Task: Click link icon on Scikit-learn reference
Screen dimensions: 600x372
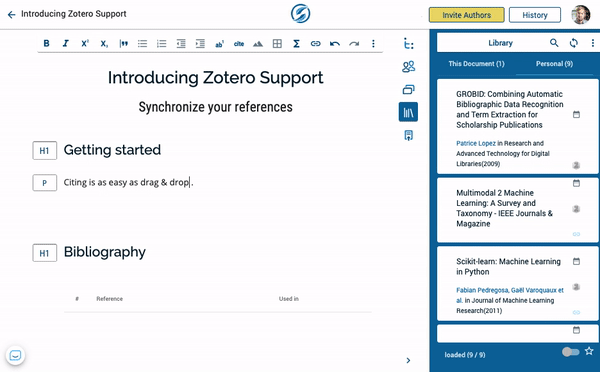Action: click(576, 312)
